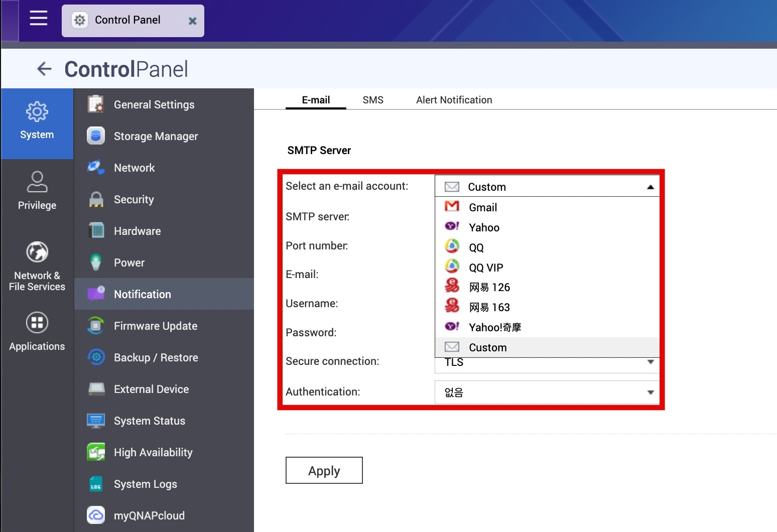
Task: Choose 网易 163 from account list
Action: click(547, 307)
